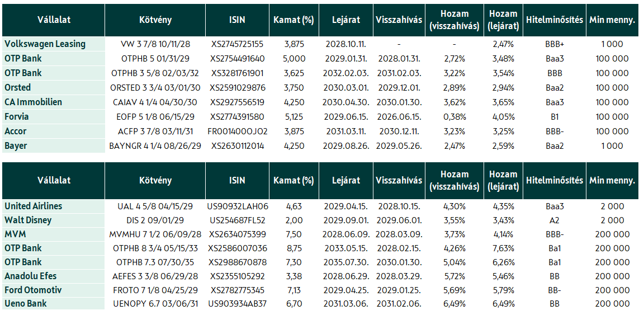
Task: Select ISIN XS2754491640 in the first table
Action: [238, 59]
